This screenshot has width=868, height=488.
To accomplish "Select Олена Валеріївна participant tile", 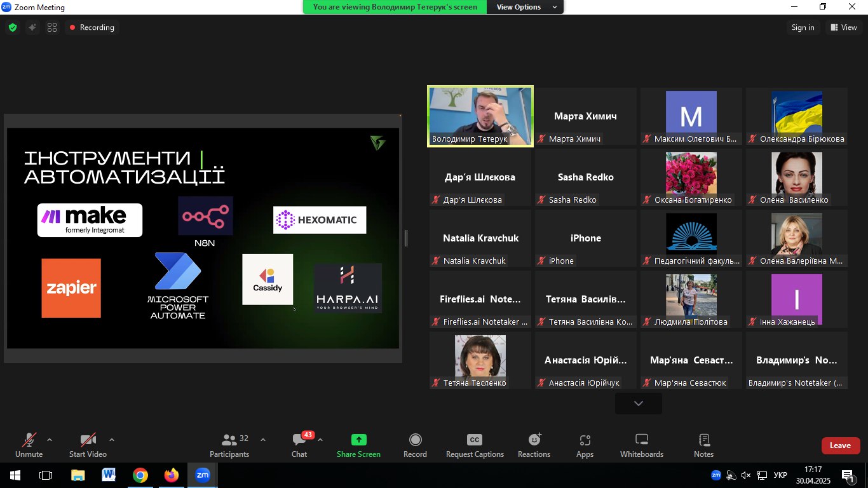I will click(797, 238).
